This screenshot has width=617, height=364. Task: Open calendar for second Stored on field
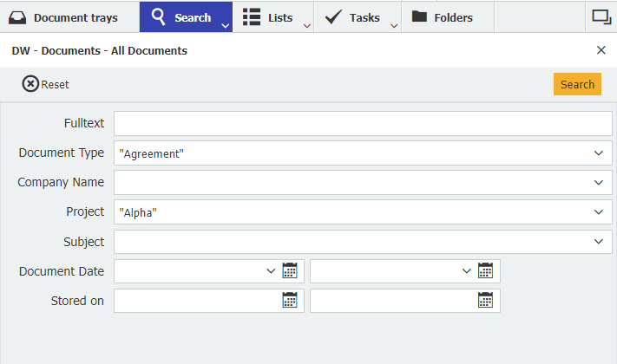486,301
